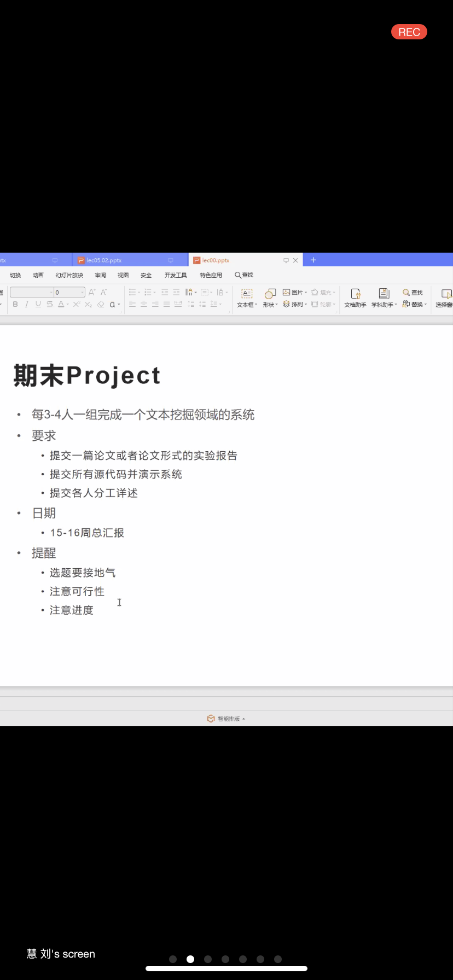
Task: Expand the font size dropdown
Action: click(82, 293)
